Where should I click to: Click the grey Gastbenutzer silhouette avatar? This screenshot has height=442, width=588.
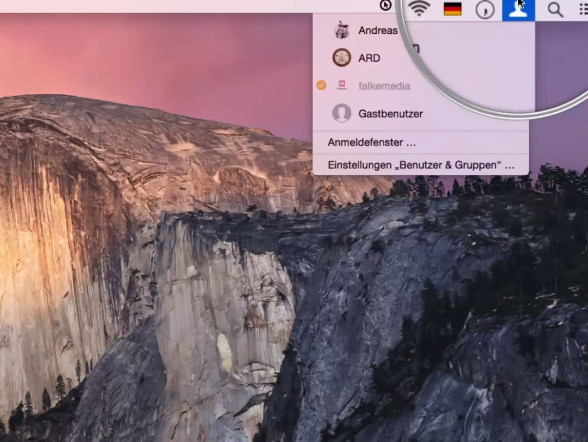coord(342,113)
